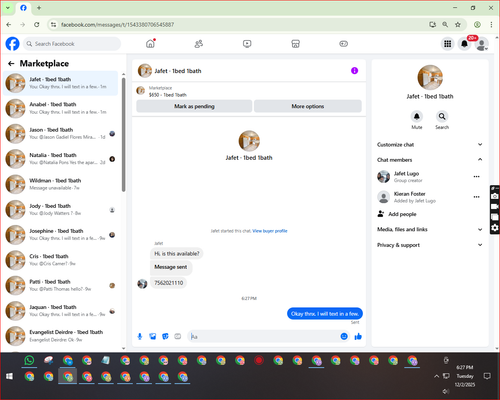500x400 pixels.
Task: Open the Jaquan - 1bed 1bath conversation
Action: click(x=61, y=311)
